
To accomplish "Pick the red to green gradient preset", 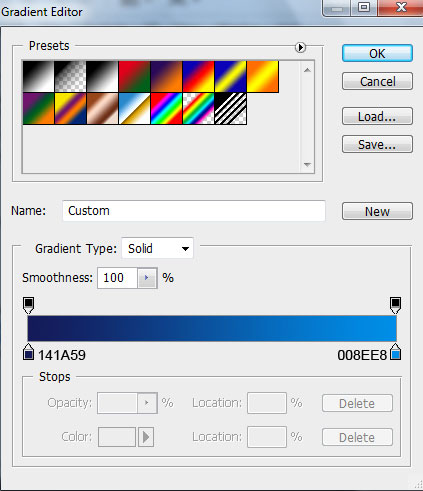I will point(134,76).
